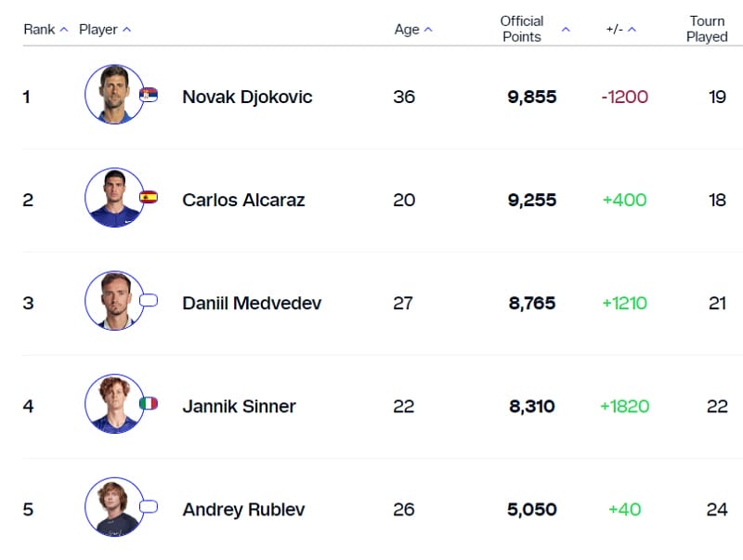Image resolution: width=743 pixels, height=560 pixels.
Task: Open Andrey Rublev's profile photo
Action: pos(114,507)
